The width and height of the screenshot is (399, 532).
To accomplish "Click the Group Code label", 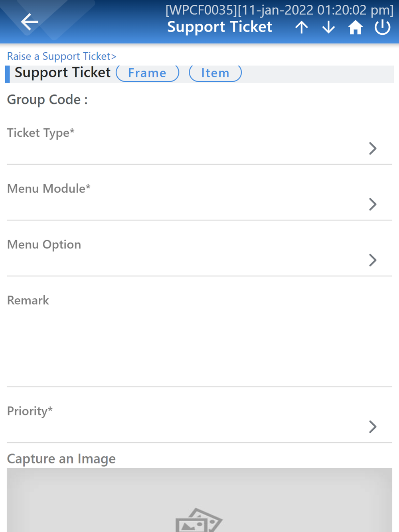I will click(x=47, y=99).
